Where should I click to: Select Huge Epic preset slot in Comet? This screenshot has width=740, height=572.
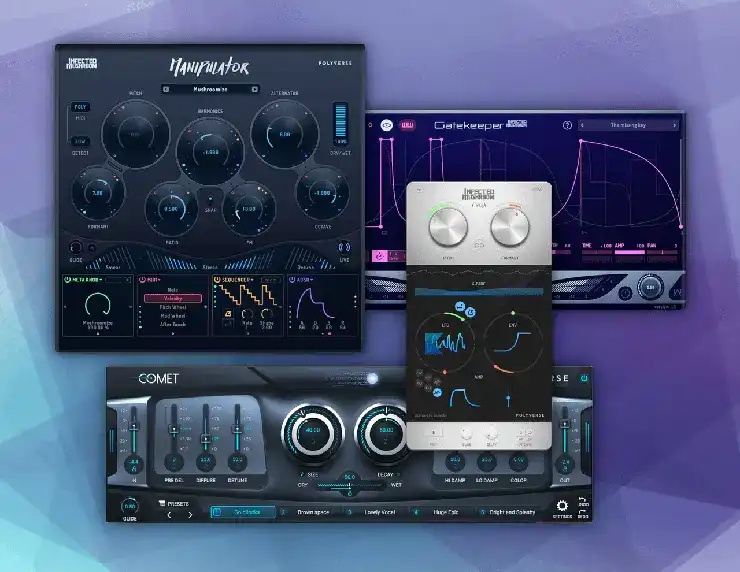(x=442, y=512)
